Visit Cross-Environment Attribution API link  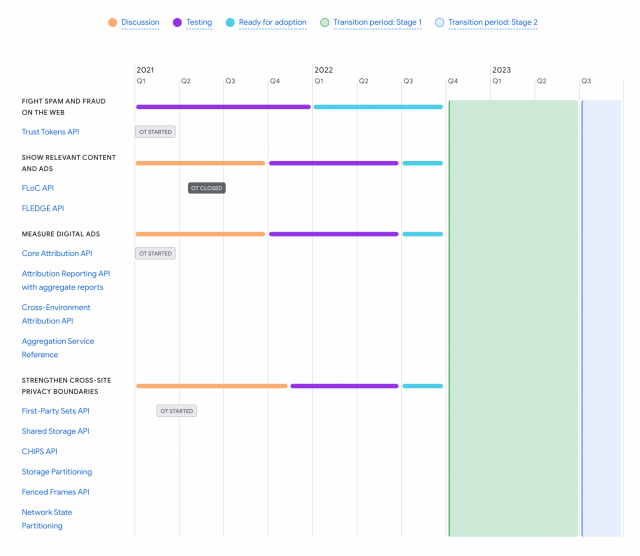tap(56, 314)
